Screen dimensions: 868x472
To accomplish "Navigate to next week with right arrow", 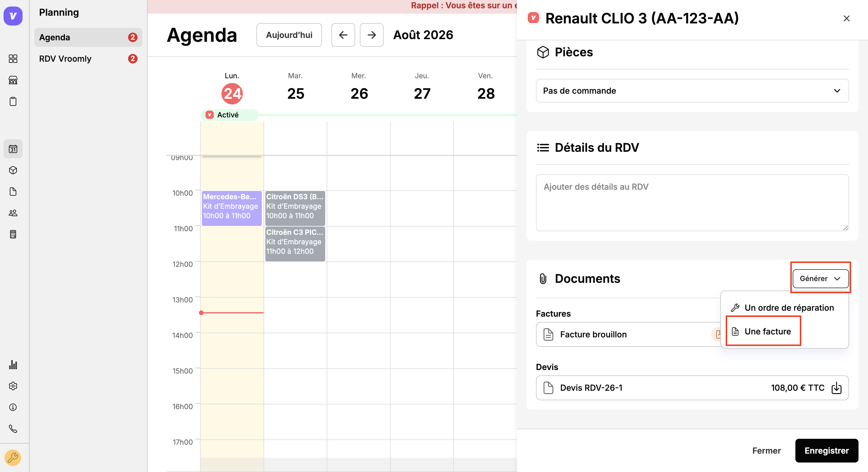I will 372,35.
